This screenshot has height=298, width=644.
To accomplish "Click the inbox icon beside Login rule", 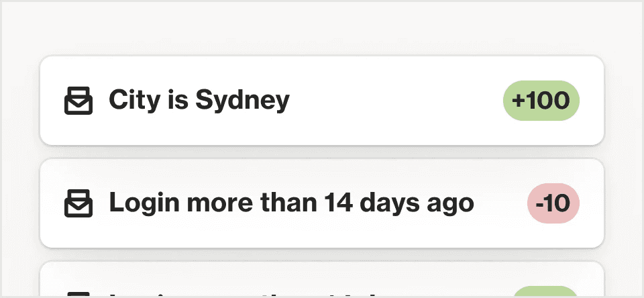I will [x=78, y=203].
